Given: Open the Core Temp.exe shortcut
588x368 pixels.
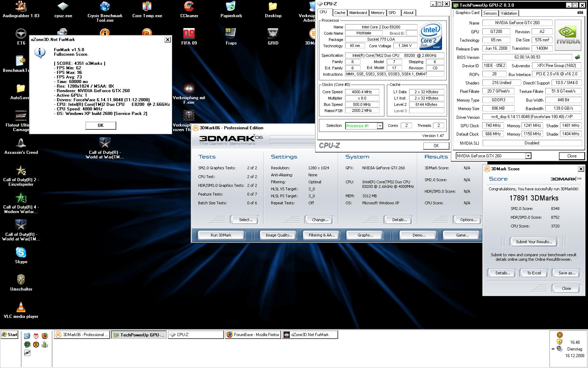Looking at the screenshot, I should pos(147,9).
